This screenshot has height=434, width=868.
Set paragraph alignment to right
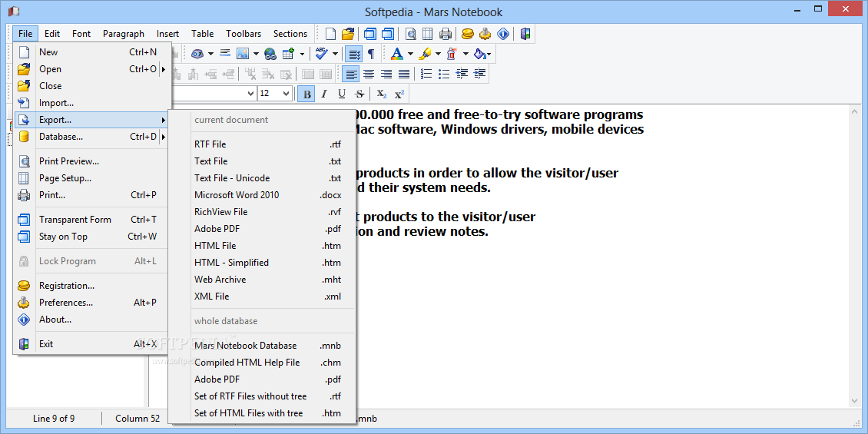[x=386, y=74]
